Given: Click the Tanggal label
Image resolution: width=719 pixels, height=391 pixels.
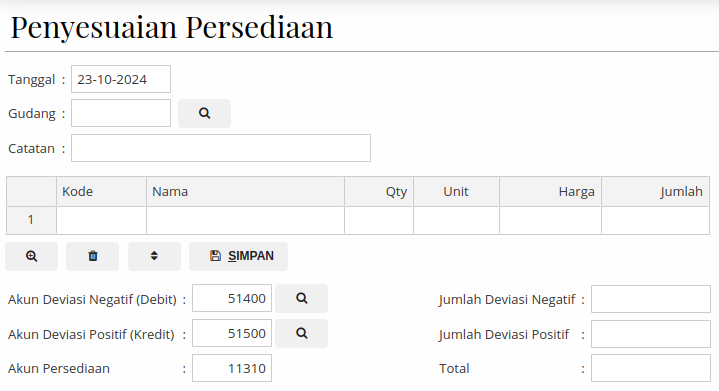Looking at the screenshot, I should [x=32, y=80].
